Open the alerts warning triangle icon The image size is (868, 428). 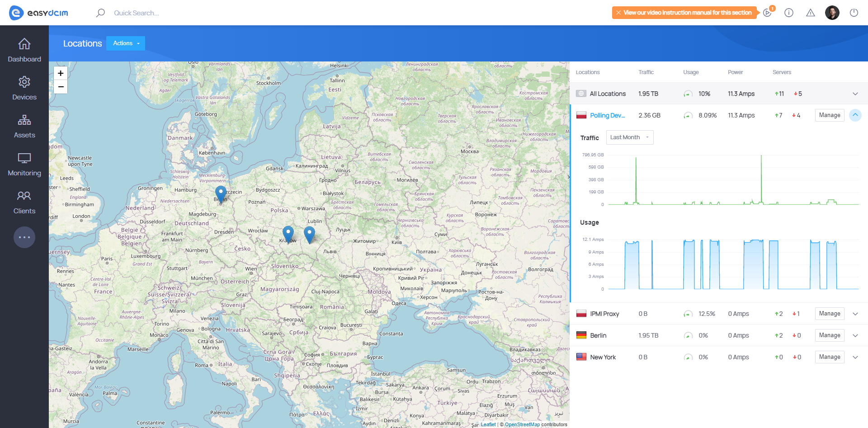(811, 13)
